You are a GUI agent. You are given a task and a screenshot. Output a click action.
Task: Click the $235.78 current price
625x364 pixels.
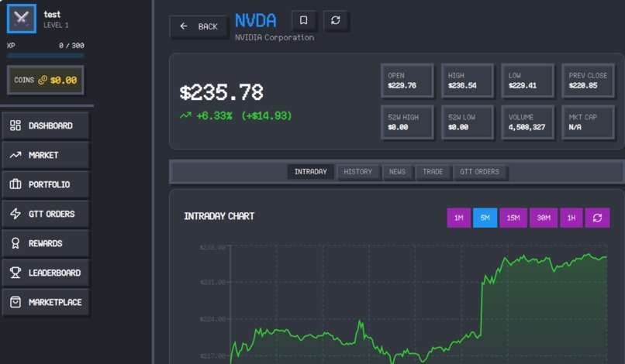point(221,92)
